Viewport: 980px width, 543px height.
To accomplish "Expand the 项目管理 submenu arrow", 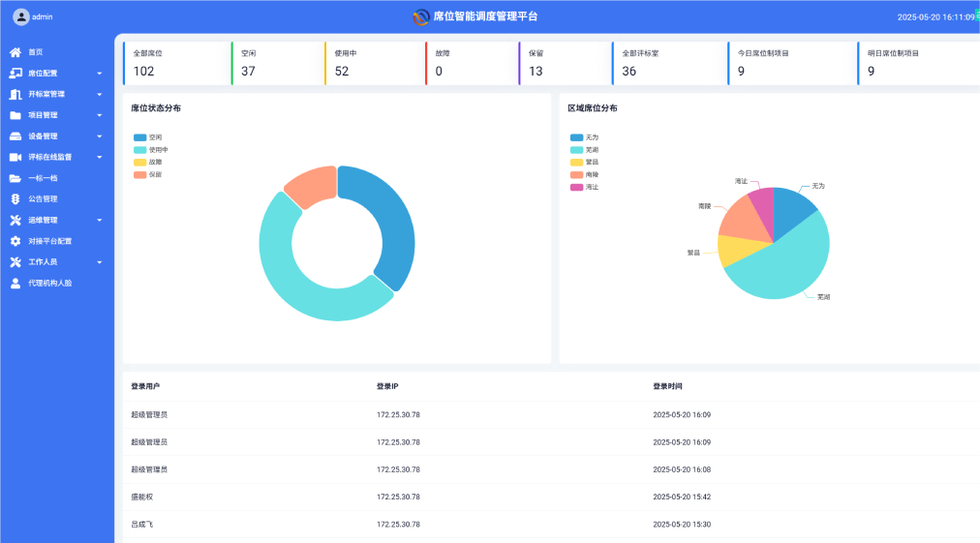I will click(99, 115).
